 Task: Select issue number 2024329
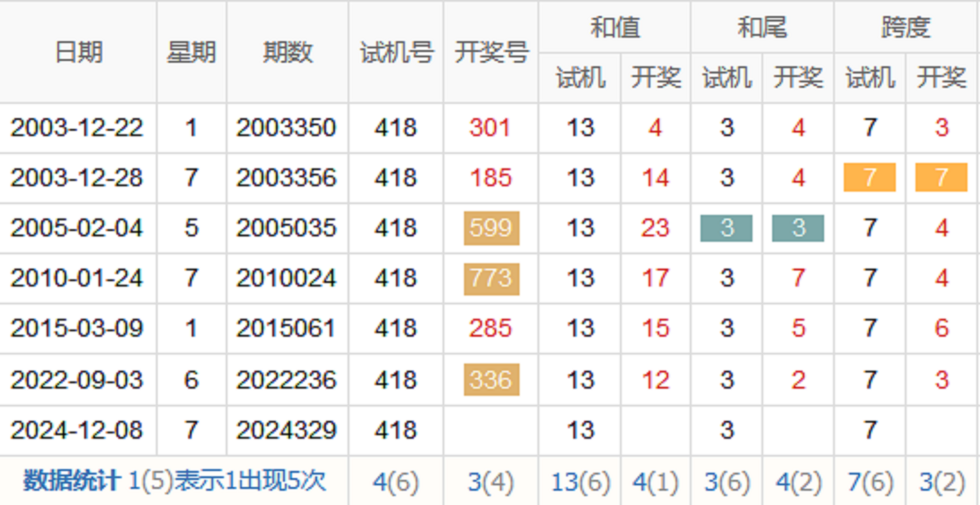(287, 431)
